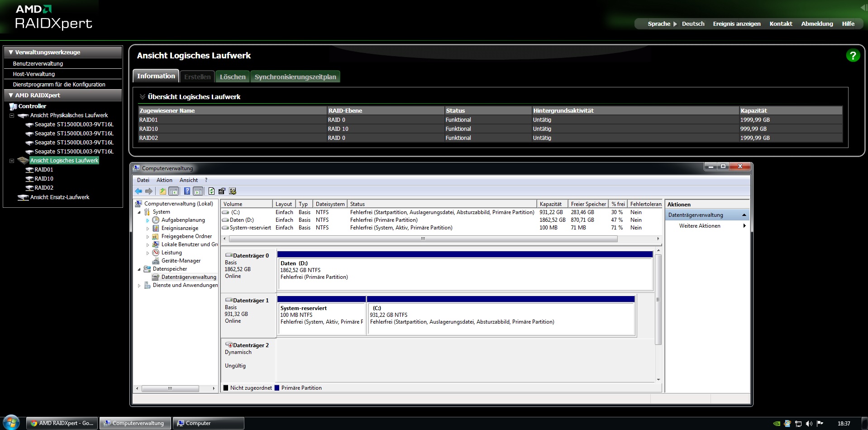
Task: Select the System-reserviert partition block
Action: click(x=322, y=315)
